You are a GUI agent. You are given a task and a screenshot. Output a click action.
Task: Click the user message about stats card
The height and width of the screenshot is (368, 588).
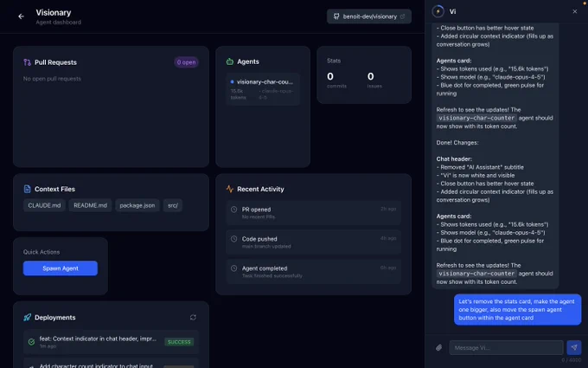click(x=517, y=309)
